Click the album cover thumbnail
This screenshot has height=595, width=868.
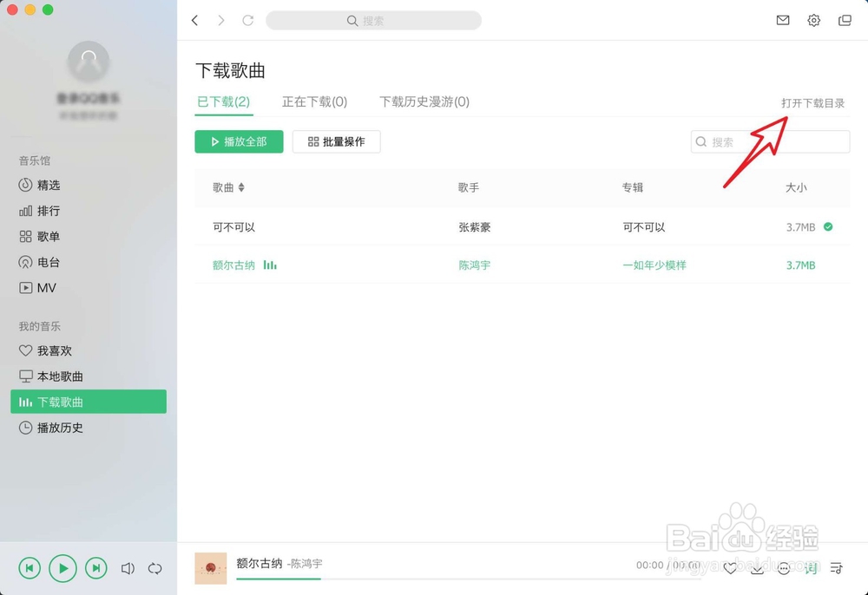[211, 568]
